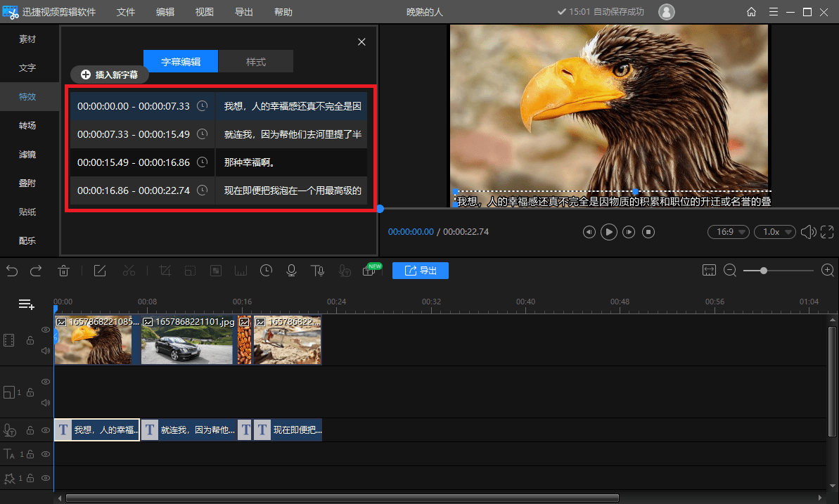Open the 视图 menu

(205, 12)
